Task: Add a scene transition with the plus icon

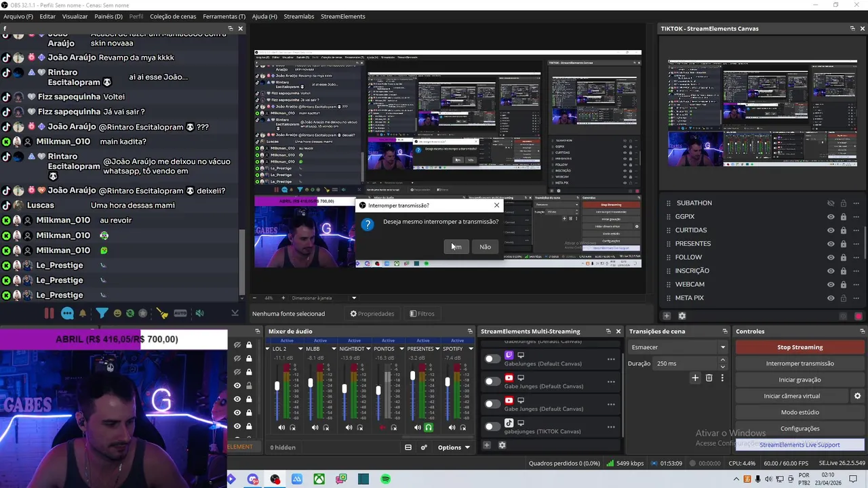Action: point(695,378)
